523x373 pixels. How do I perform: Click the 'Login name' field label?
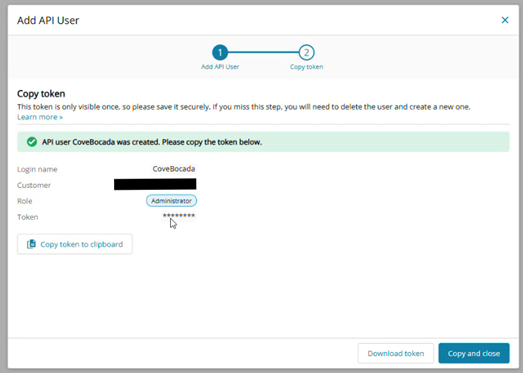tap(37, 169)
